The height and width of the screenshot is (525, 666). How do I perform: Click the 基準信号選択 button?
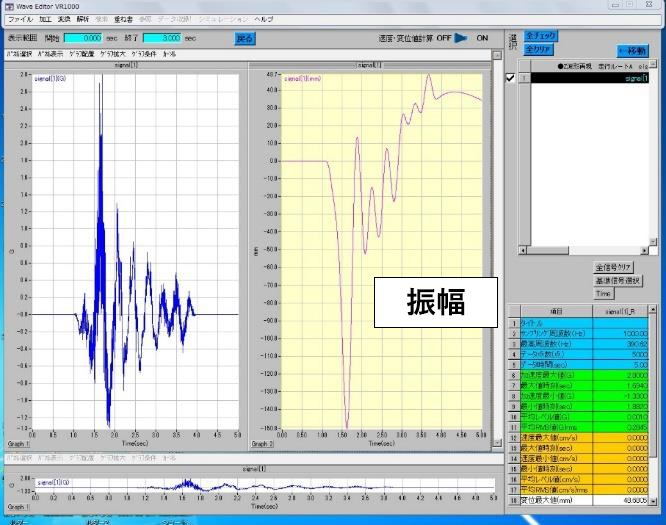click(618, 280)
